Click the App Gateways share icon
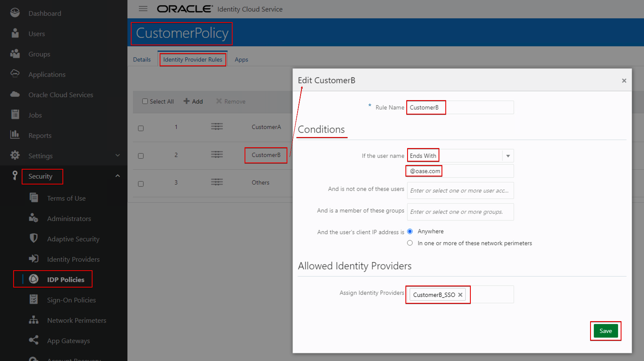Image resolution: width=644 pixels, height=361 pixels. click(x=34, y=340)
